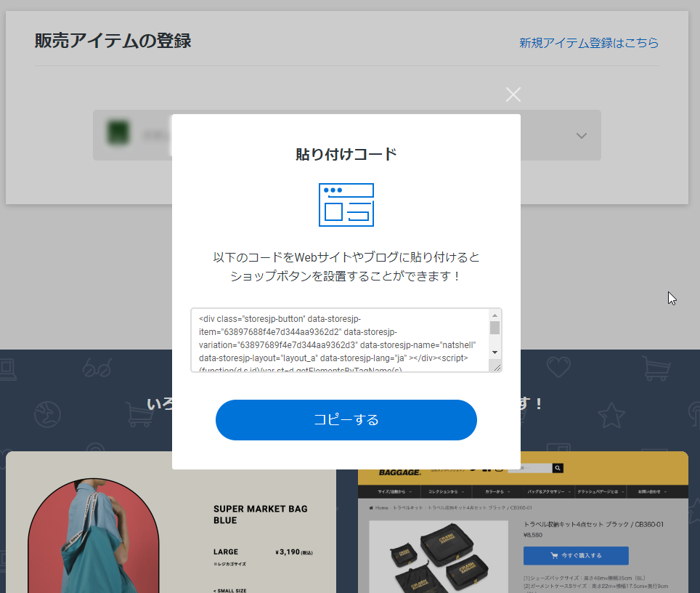
Task: Open the 新規アイテム登録はこちら link
Action: click(588, 43)
